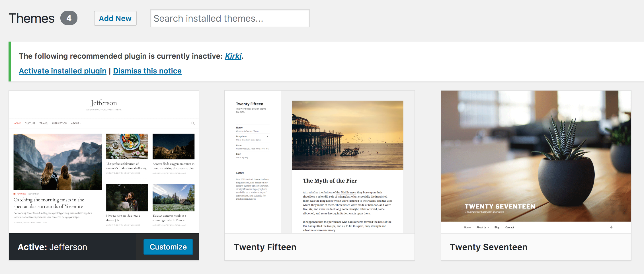Customize the active Jefferson theme

tap(168, 247)
